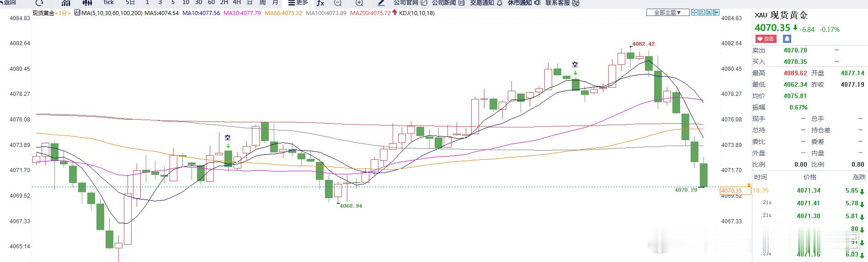This screenshot has width=868, height=262.
Task: Select the first chart layout icon
Action: pyautogui.click(x=694, y=12)
